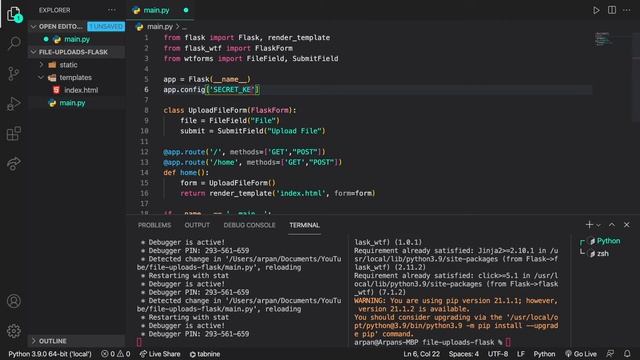Change encoding via UTF-8
Image resolution: width=640 pixels, height=360 pixels.
click(x=498, y=354)
